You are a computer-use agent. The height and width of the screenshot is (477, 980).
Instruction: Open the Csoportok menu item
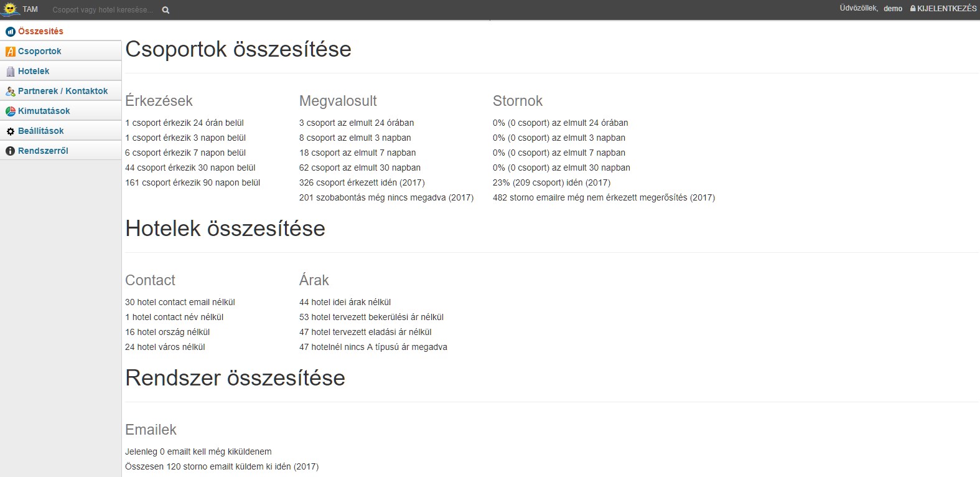click(x=39, y=52)
